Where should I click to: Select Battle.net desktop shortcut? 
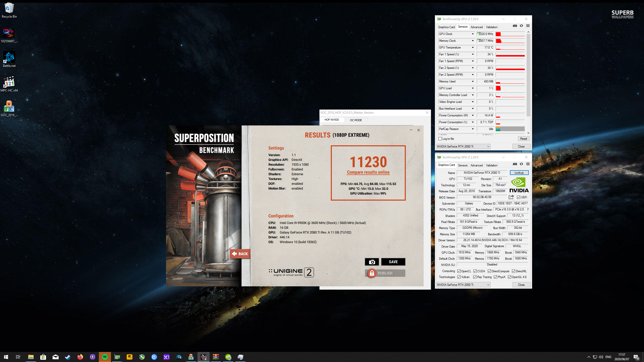pyautogui.click(x=9, y=60)
